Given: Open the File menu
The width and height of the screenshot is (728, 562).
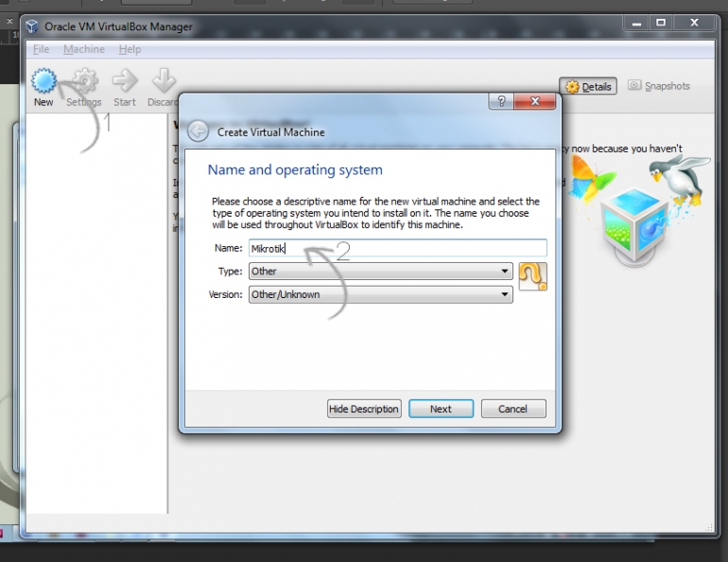Looking at the screenshot, I should click(41, 49).
